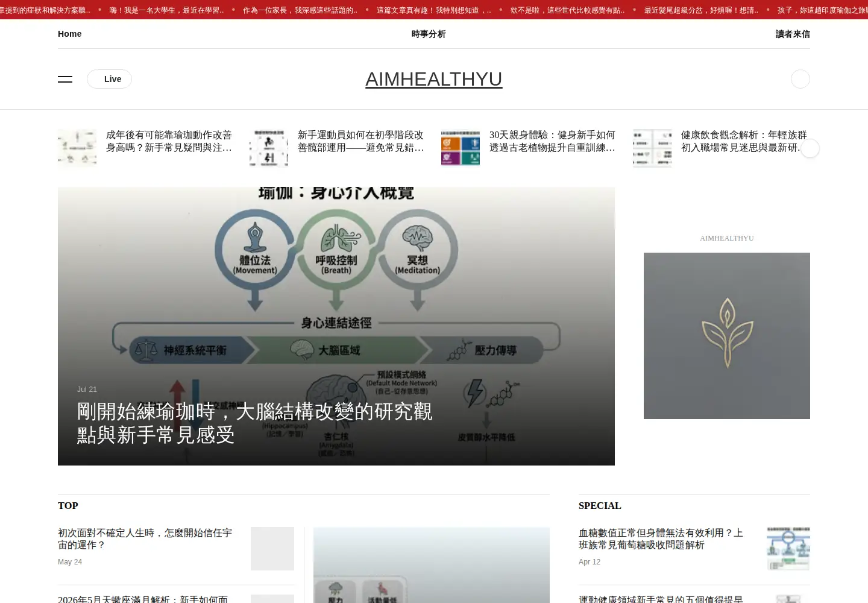Open thumbnail of 成年後有可能靠瑜珈動作 article
The width and height of the screenshot is (868, 603).
point(77,148)
